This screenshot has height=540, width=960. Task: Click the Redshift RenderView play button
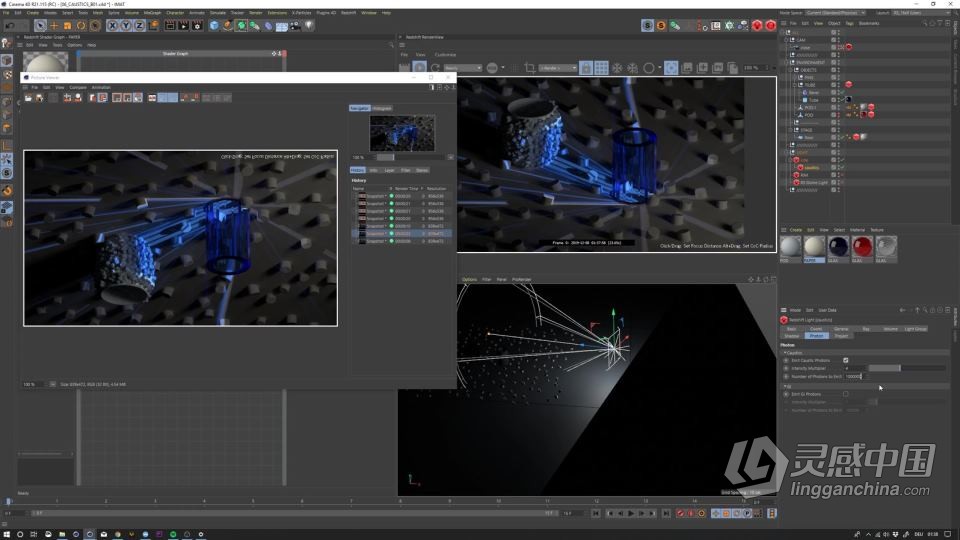[419, 68]
